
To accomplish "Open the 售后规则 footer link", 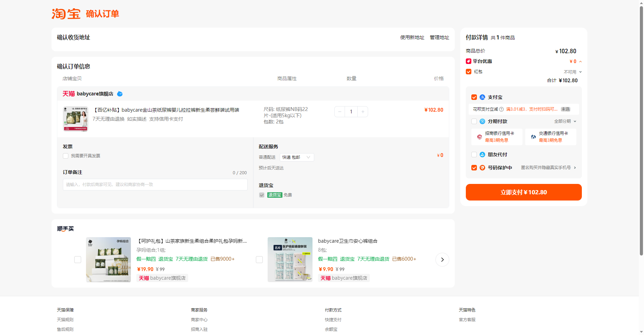I will pyautogui.click(x=65, y=329).
